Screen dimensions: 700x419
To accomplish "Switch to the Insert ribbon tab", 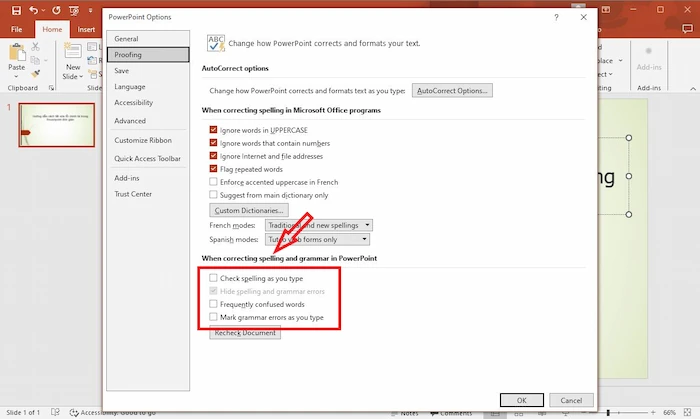I will [x=86, y=29].
